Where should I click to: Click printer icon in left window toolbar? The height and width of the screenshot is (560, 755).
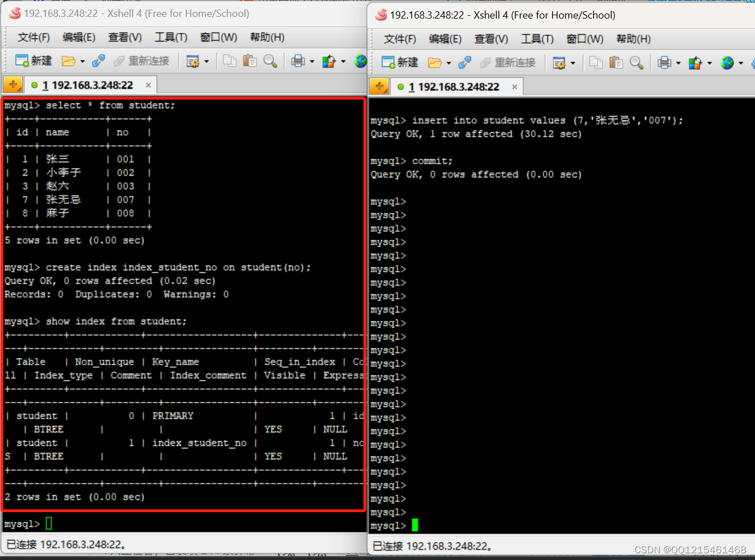click(298, 61)
